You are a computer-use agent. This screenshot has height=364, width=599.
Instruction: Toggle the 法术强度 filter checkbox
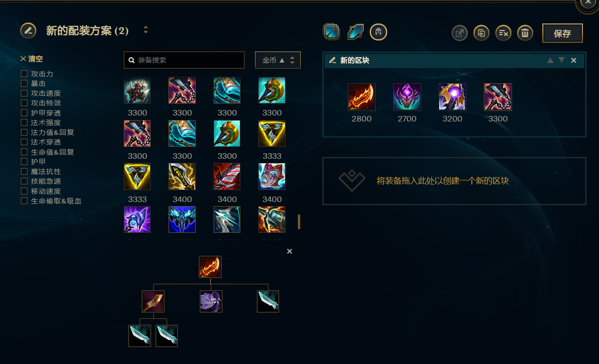(24, 122)
